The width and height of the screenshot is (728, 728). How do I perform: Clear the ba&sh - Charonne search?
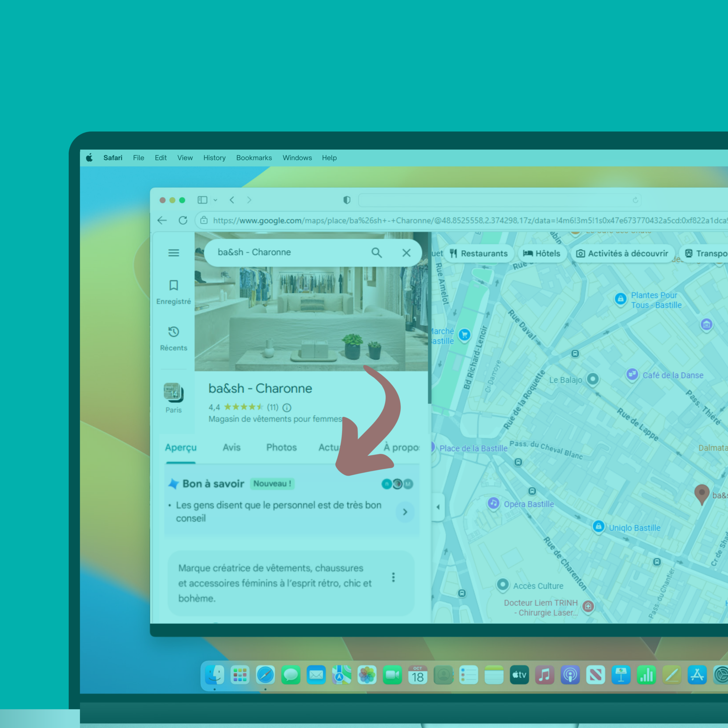(406, 253)
